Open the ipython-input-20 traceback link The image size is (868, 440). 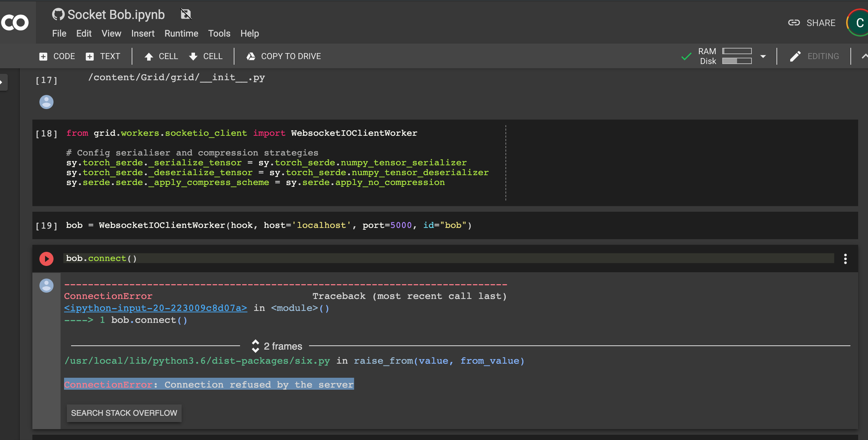(156, 308)
